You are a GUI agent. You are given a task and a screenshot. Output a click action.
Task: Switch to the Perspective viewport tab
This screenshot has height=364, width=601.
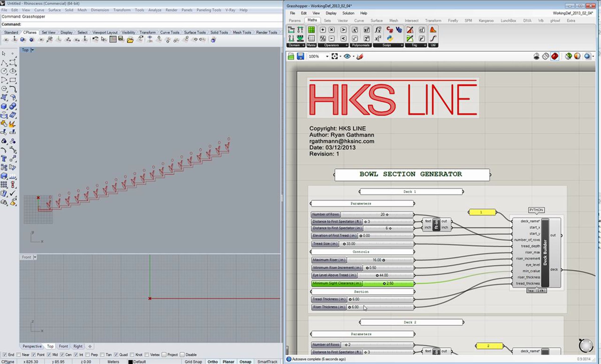[32, 346]
